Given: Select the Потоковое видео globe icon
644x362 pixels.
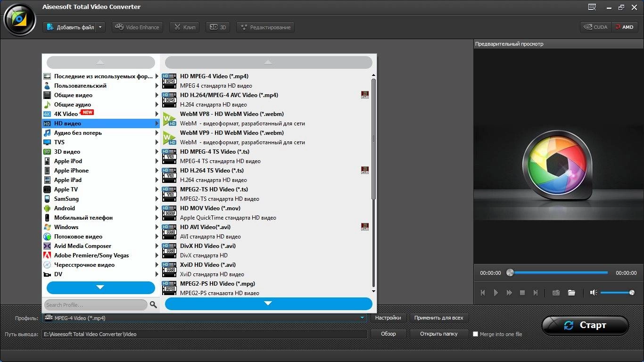Looking at the screenshot, I should (47, 237).
